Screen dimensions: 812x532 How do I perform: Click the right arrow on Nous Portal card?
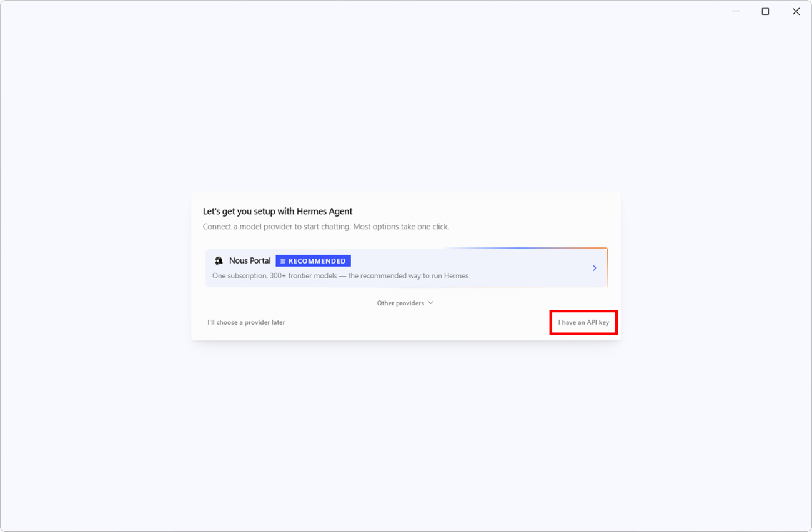[595, 268]
